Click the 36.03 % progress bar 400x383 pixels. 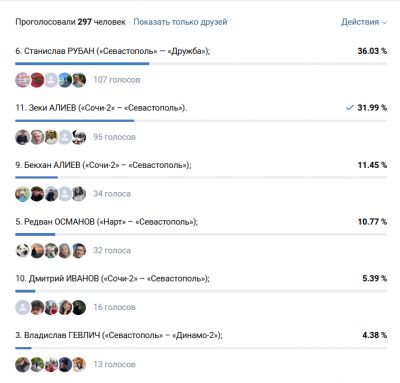201,64
